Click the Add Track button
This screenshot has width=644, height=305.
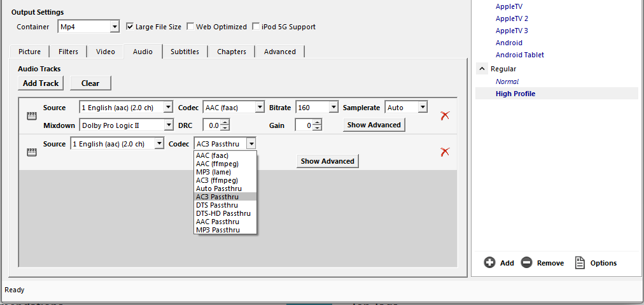pos(41,83)
